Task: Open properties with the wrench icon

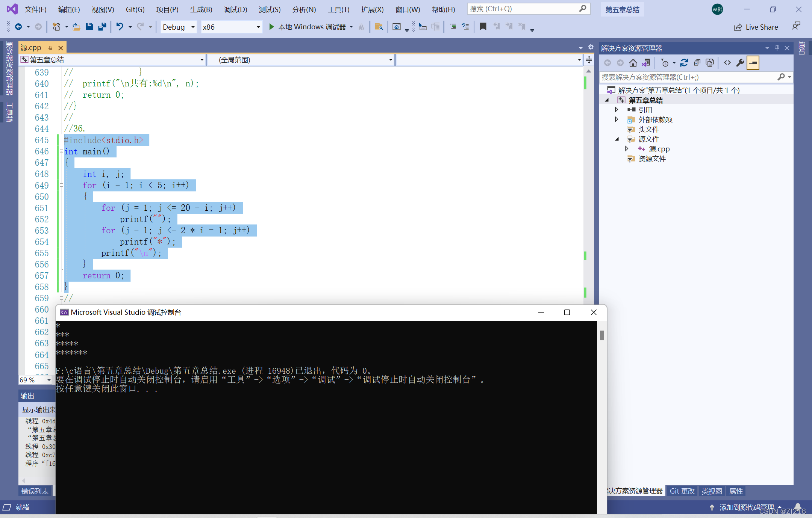Action: (740, 63)
